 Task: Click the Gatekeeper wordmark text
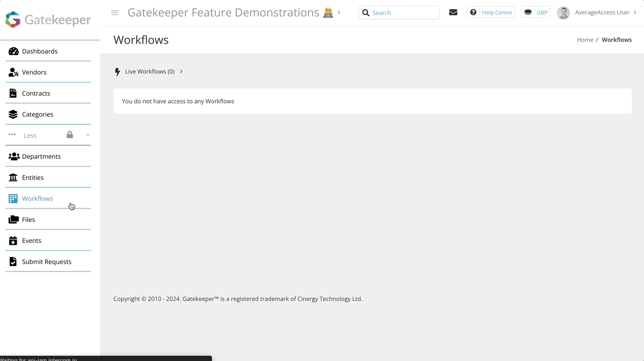coord(58,20)
